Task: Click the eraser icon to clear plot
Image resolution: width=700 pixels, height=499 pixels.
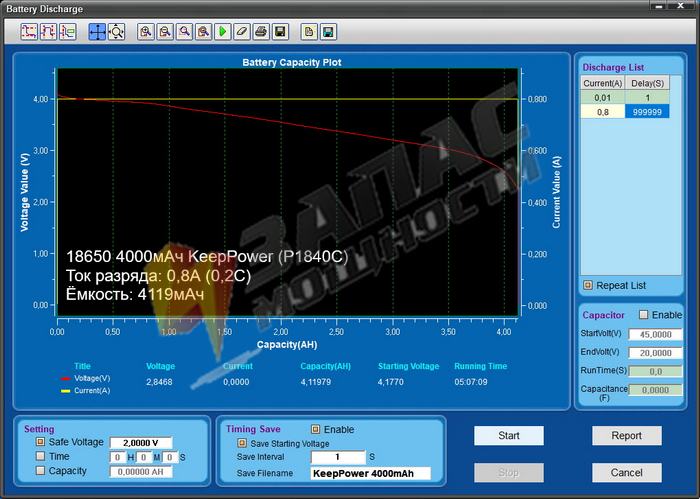Action: [x=241, y=31]
